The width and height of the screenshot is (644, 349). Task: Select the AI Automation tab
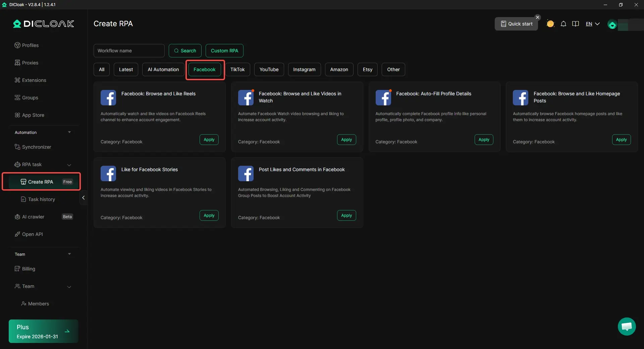click(x=163, y=69)
